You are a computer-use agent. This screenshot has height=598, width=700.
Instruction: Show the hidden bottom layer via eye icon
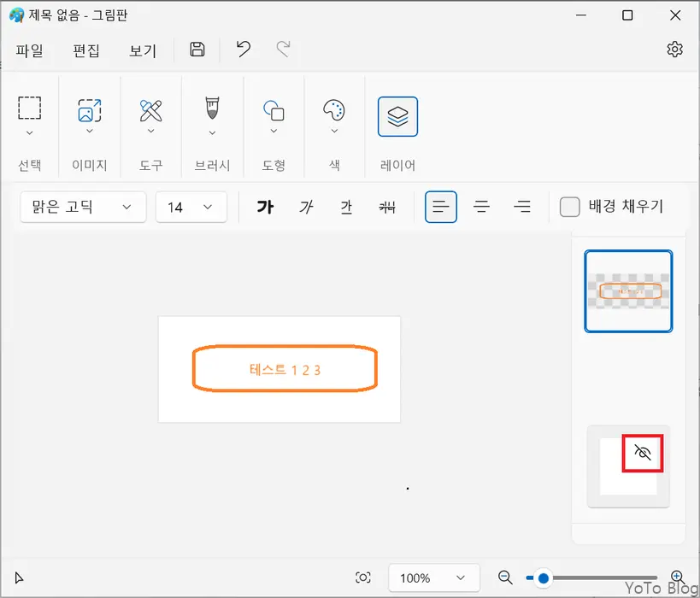pyautogui.click(x=642, y=454)
